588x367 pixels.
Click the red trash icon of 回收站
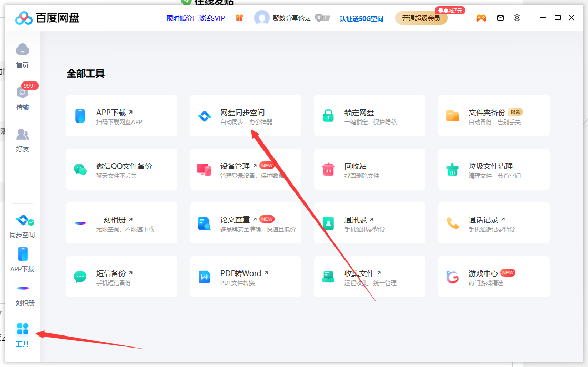click(x=329, y=169)
